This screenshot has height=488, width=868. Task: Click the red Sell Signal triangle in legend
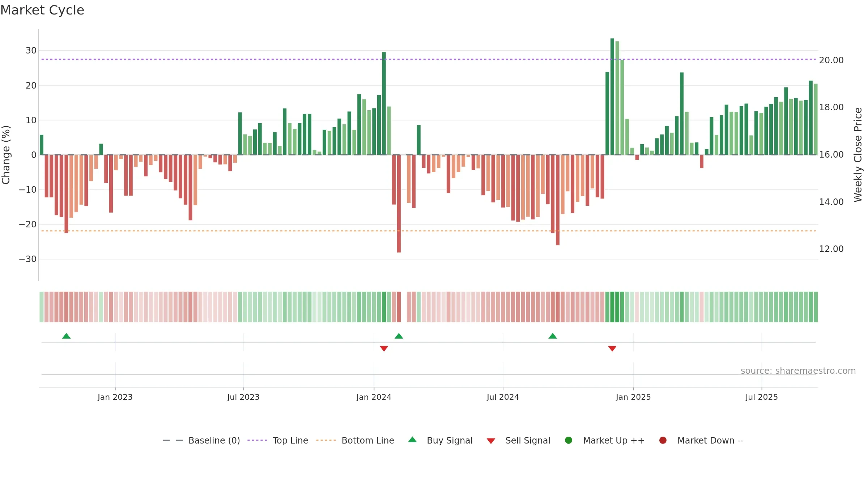point(491,441)
